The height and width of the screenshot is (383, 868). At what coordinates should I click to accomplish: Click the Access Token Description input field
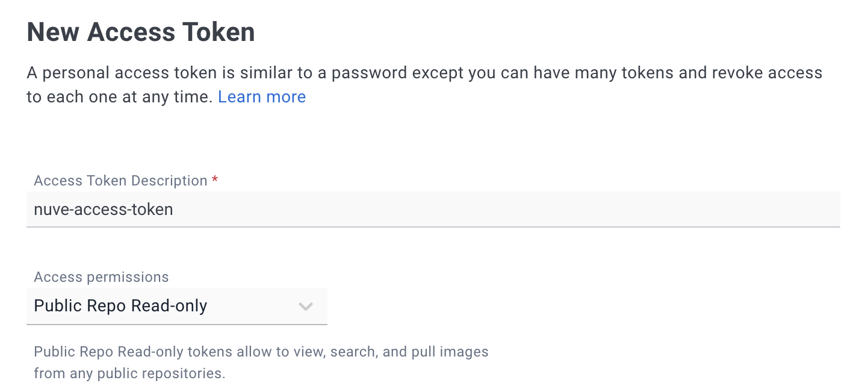(433, 210)
